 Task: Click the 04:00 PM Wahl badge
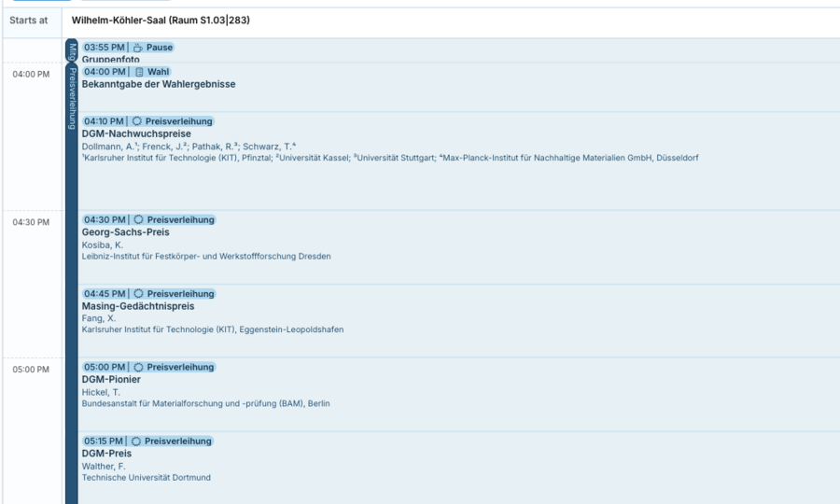pos(126,72)
